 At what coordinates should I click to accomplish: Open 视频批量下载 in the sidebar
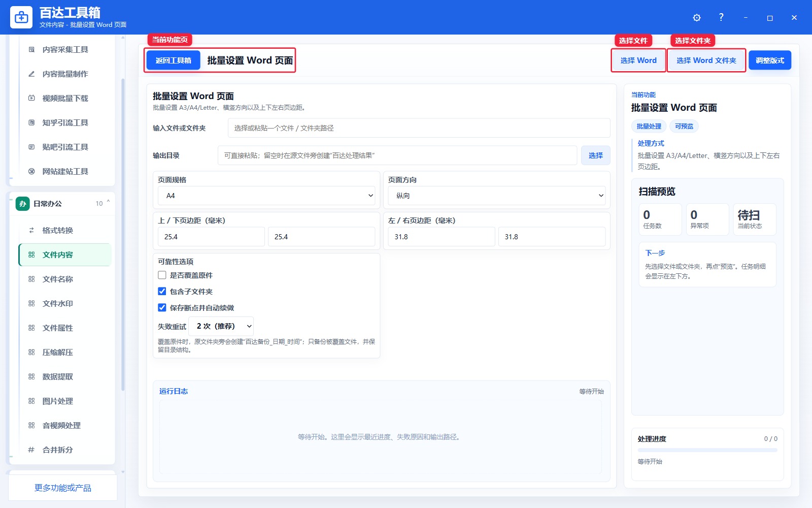tap(65, 99)
